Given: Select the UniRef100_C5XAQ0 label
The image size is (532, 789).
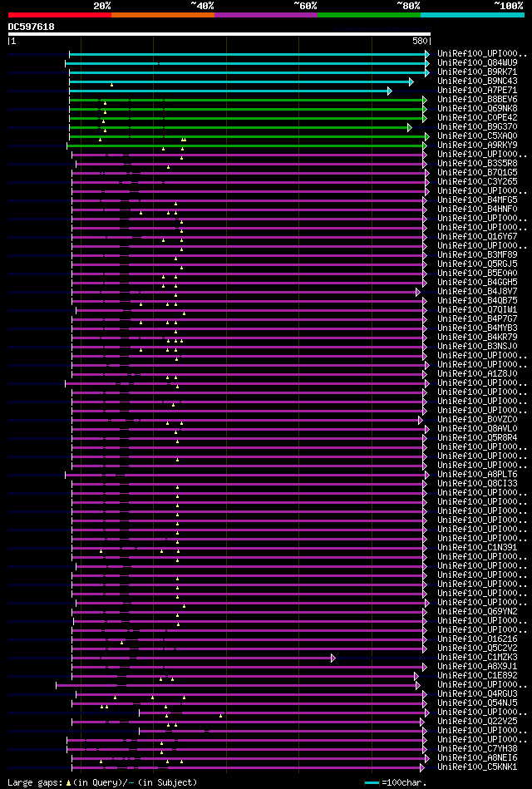Looking at the screenshot, I should (x=477, y=136).
